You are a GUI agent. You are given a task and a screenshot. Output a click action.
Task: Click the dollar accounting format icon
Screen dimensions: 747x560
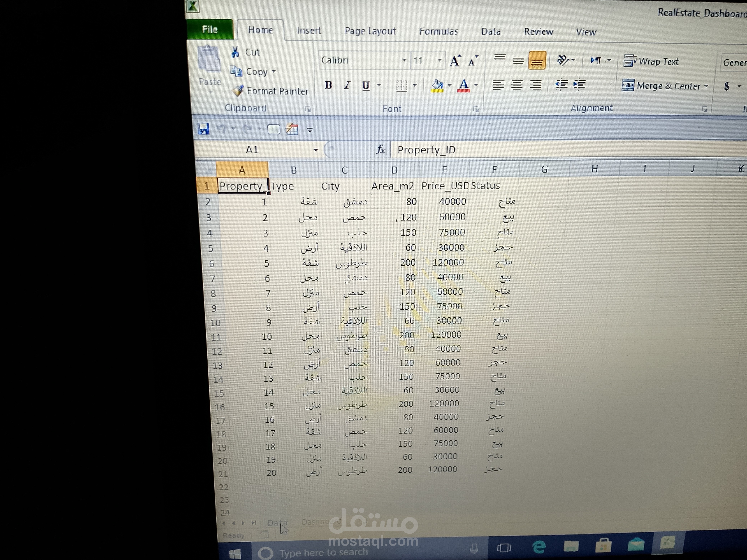pyautogui.click(x=727, y=86)
